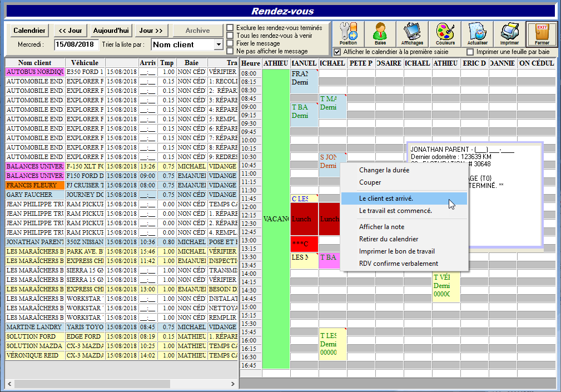Open the Calendrier button
Screen dimensions: 561x392
coord(29,31)
